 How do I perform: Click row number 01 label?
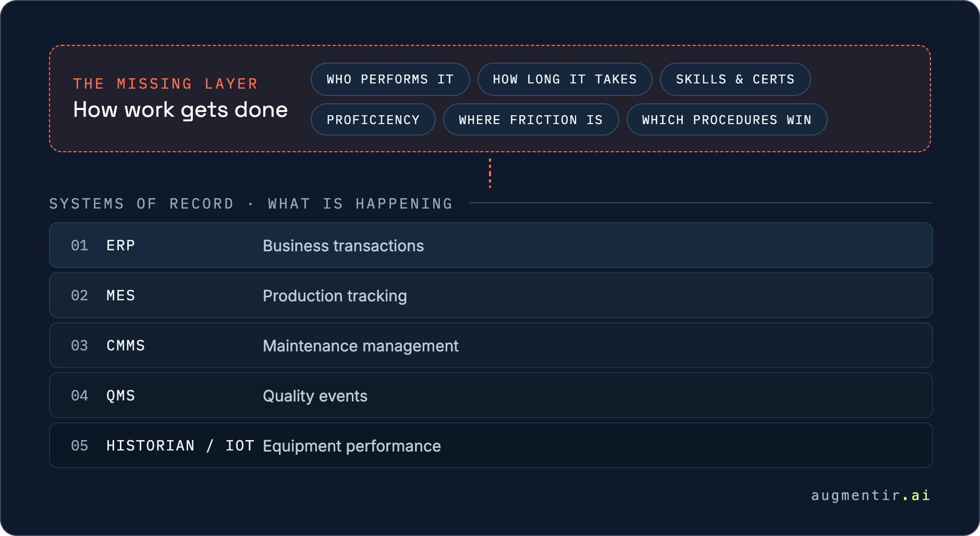79,245
